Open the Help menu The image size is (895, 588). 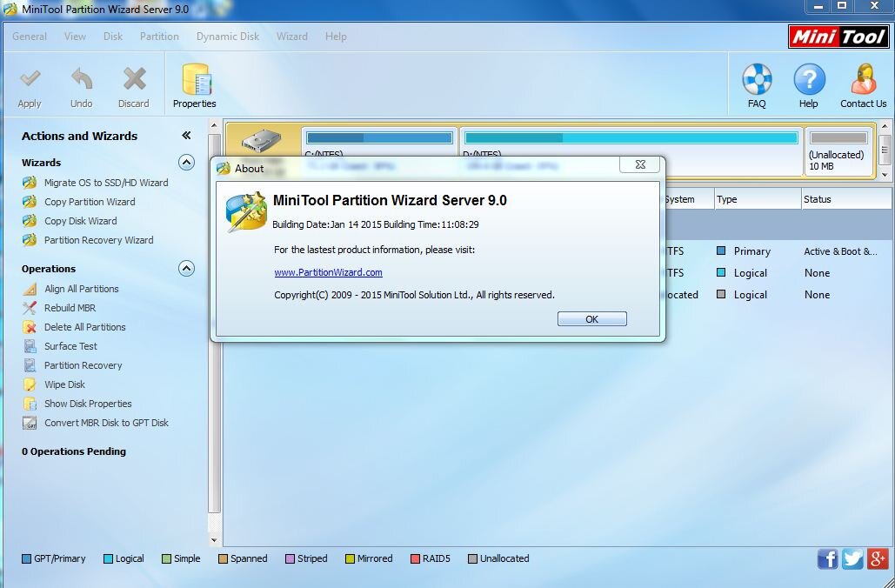[x=336, y=37]
